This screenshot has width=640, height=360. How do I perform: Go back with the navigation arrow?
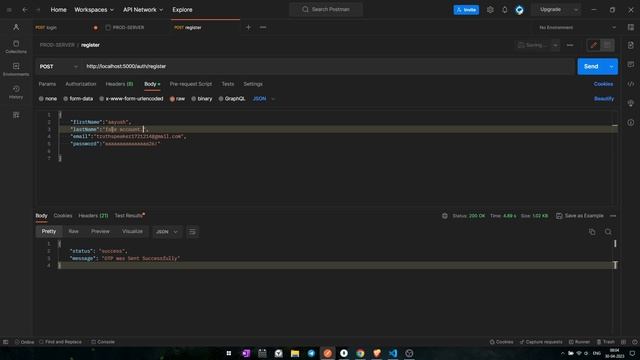(x=25, y=9)
